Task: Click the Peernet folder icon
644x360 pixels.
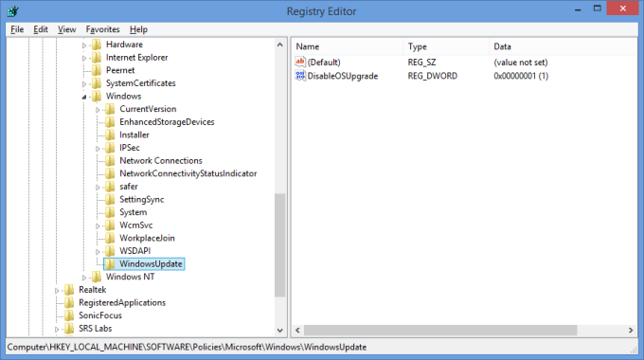Action: click(x=97, y=70)
